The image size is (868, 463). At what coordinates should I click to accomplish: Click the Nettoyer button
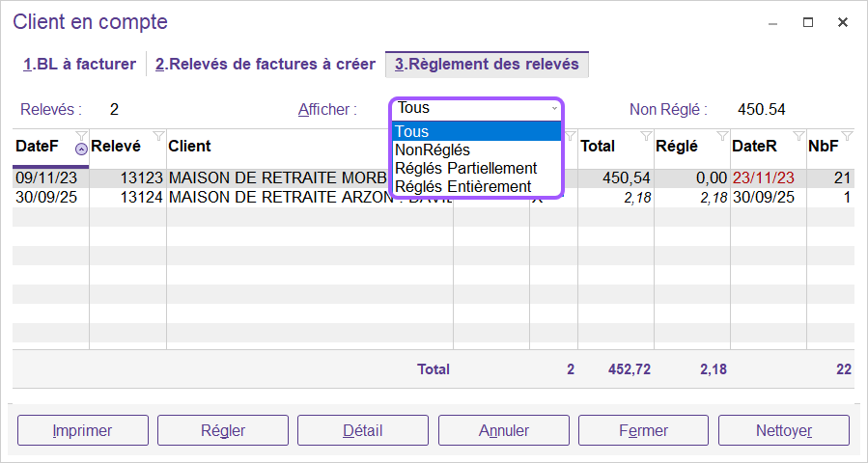coord(783,430)
